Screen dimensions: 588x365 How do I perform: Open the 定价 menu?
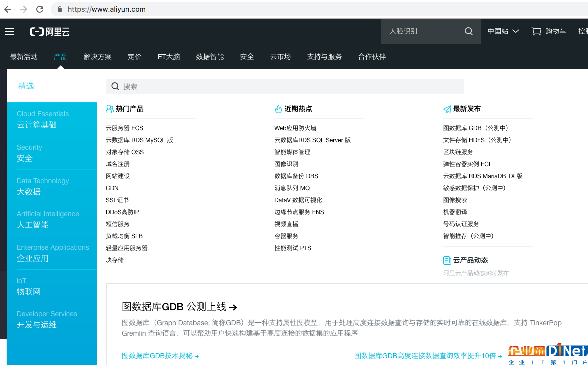click(x=135, y=57)
